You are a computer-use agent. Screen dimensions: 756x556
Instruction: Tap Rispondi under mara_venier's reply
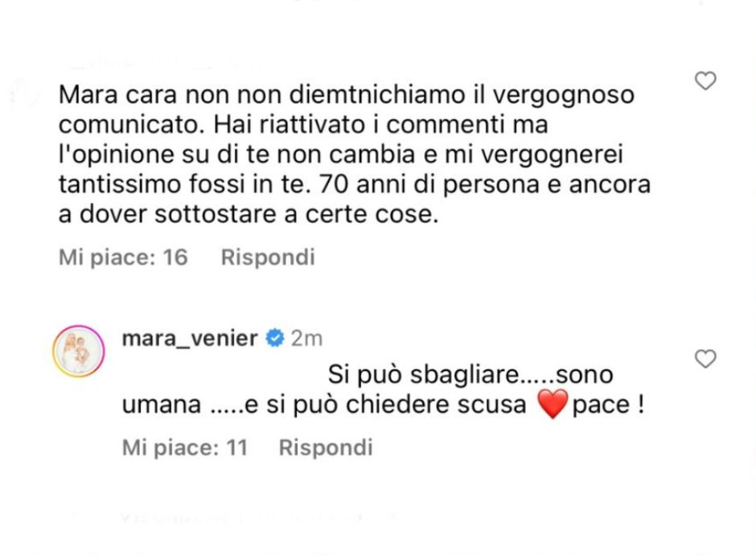[x=326, y=447]
